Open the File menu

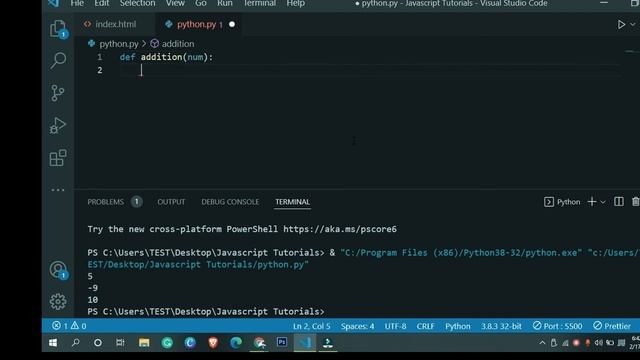(x=77, y=4)
